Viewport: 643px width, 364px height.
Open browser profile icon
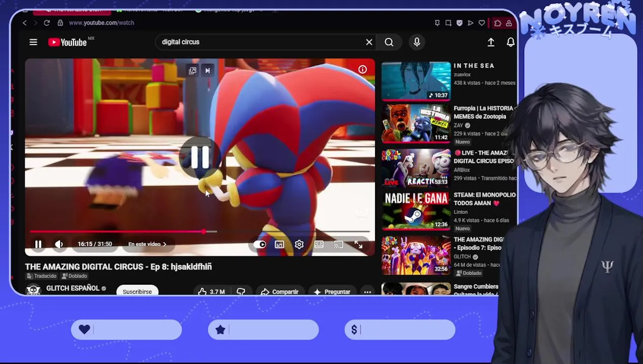(x=509, y=23)
